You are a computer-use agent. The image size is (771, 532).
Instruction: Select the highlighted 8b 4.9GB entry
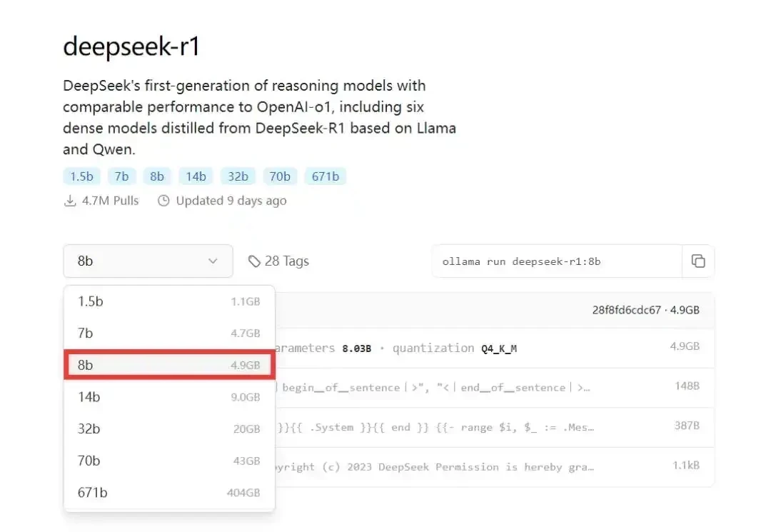click(169, 365)
